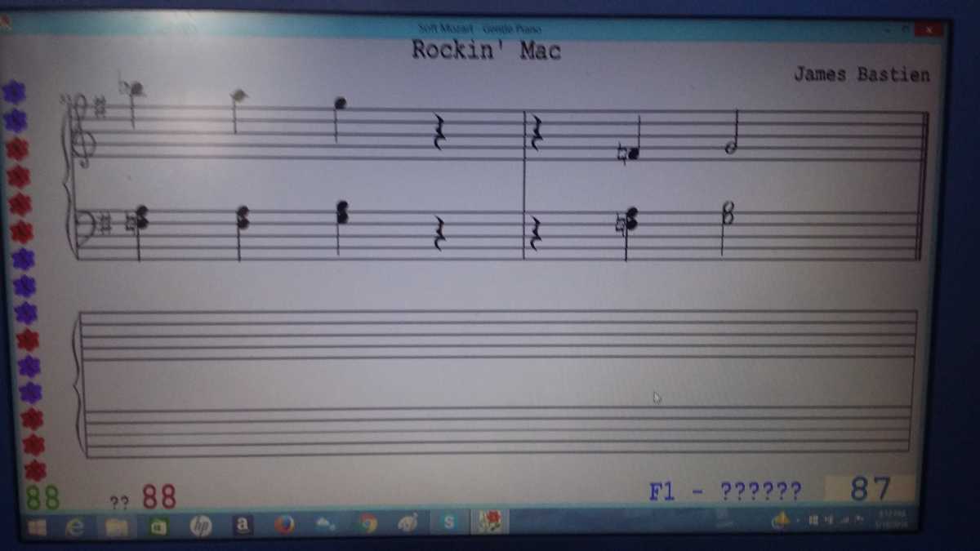Click the song title "Rockin' Mac"

(x=487, y=51)
